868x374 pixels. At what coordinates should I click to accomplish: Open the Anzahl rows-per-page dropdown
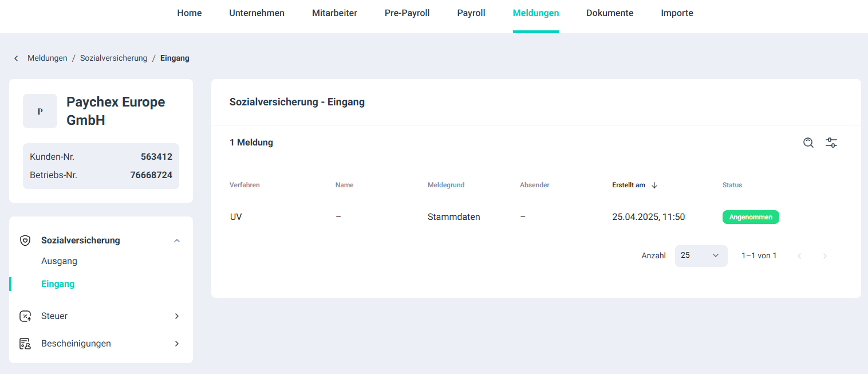pyautogui.click(x=701, y=255)
